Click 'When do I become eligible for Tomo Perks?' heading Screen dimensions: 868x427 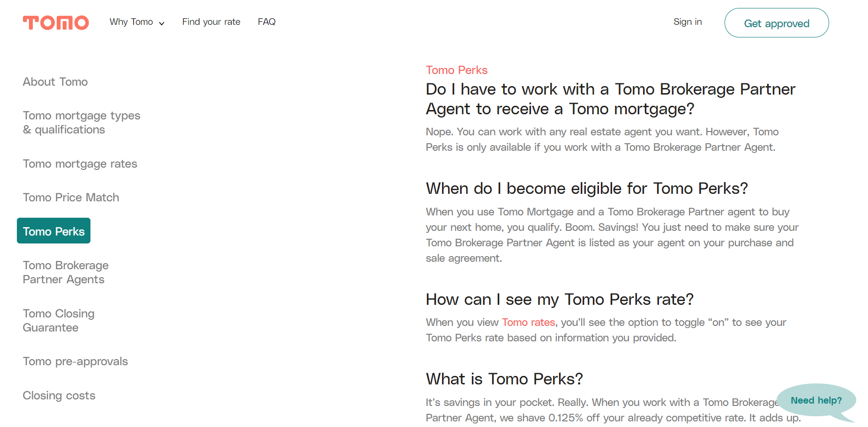587,189
